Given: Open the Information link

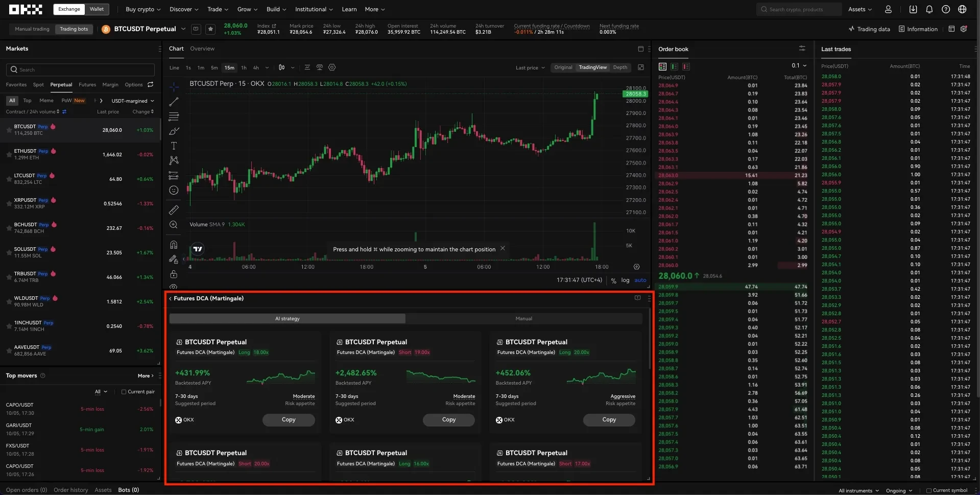Looking at the screenshot, I should click(918, 29).
